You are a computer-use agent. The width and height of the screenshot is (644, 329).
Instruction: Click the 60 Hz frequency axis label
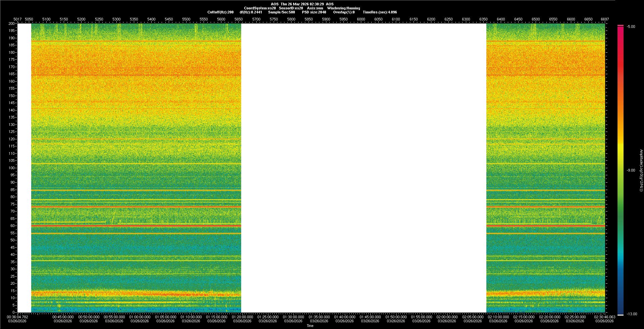click(12, 226)
